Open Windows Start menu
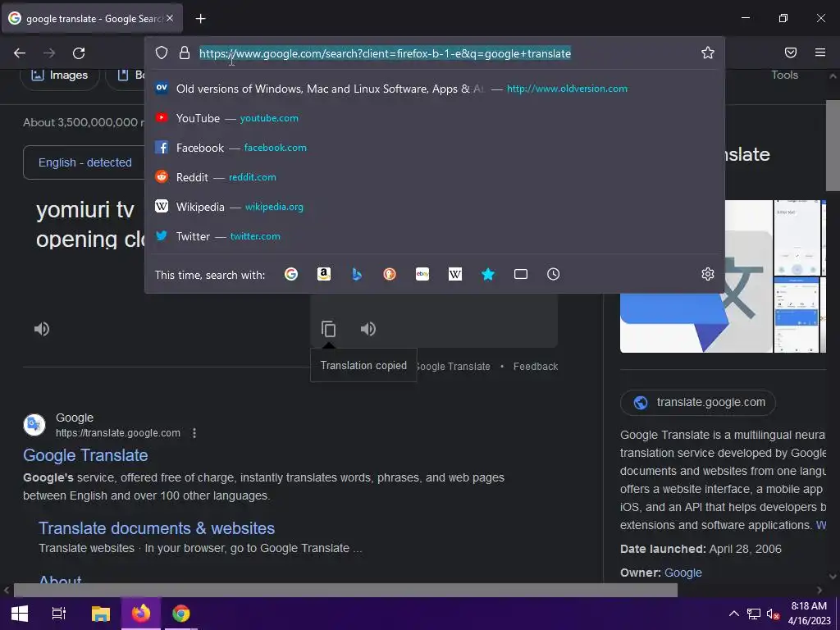This screenshot has width=840, height=630. click(20, 614)
